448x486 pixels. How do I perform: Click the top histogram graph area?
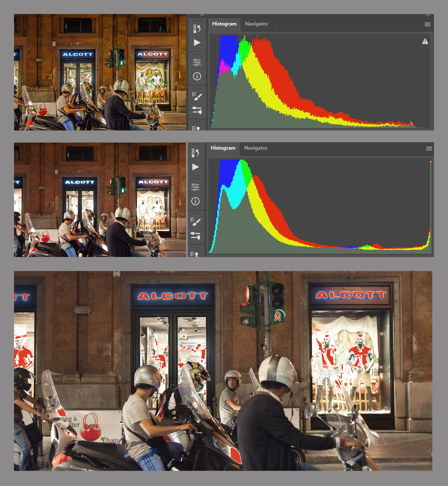click(x=320, y=81)
